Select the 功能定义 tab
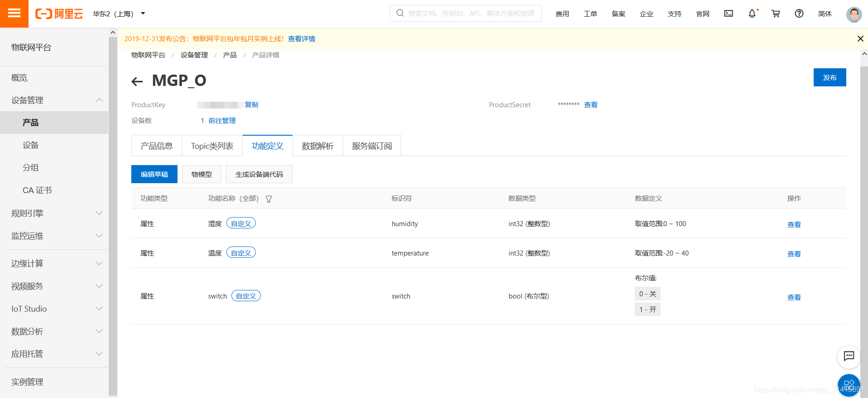This screenshot has width=868, height=398. coord(268,146)
